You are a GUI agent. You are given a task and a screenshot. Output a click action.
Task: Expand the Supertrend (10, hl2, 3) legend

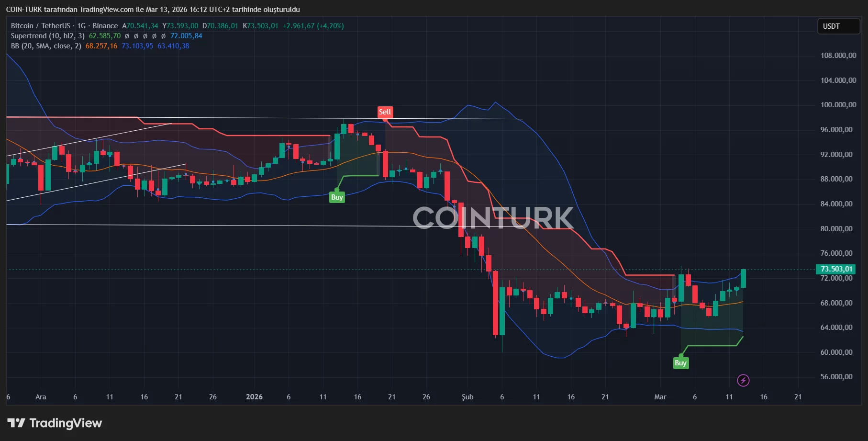coord(47,36)
